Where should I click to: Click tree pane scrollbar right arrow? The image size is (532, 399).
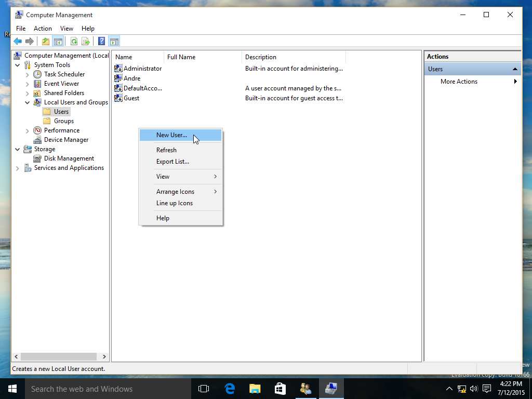pyautogui.click(x=104, y=356)
